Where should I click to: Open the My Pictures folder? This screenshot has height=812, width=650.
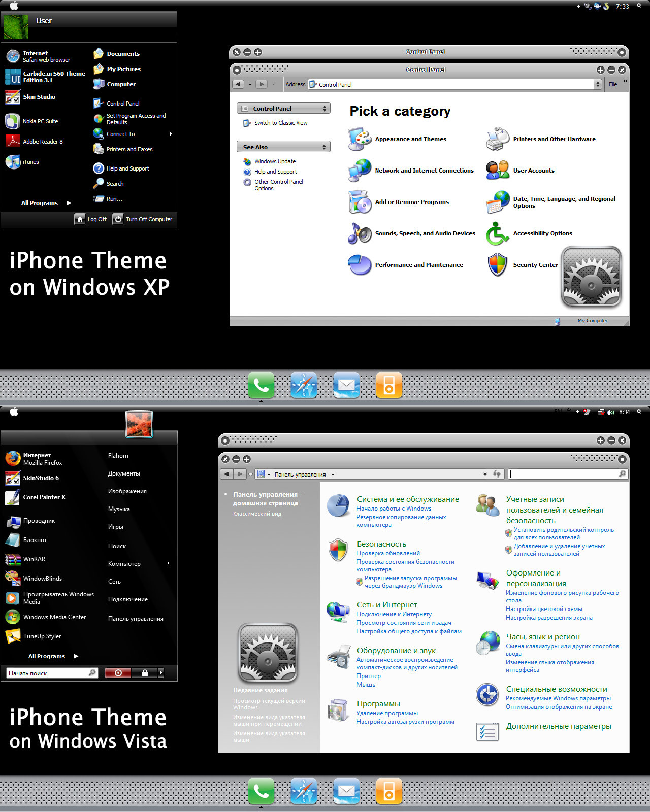point(117,69)
